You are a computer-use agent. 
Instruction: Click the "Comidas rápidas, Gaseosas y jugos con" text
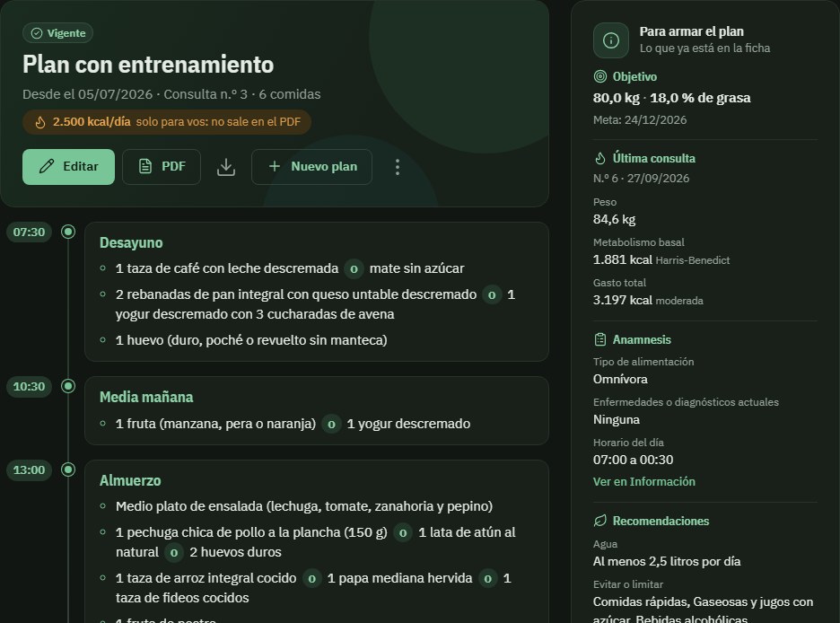tap(703, 602)
